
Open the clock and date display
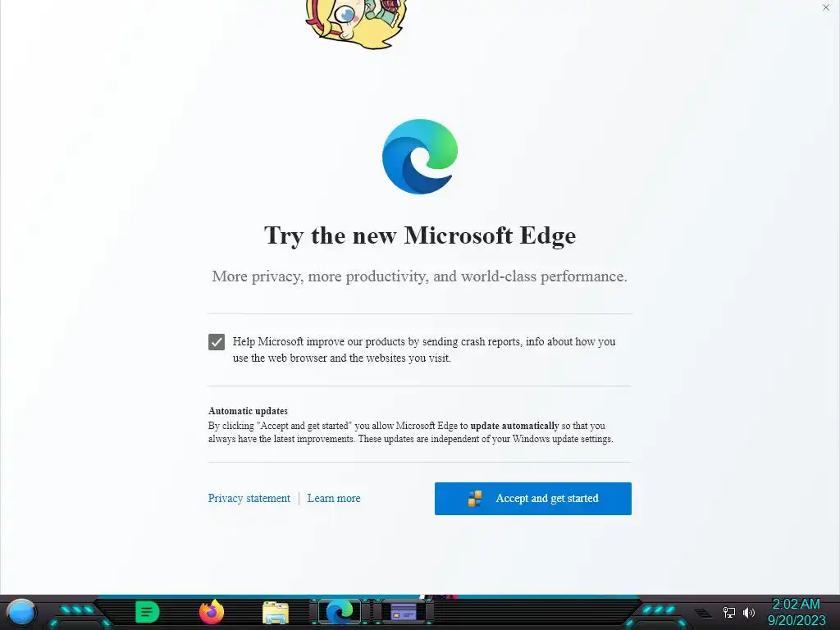click(796, 612)
